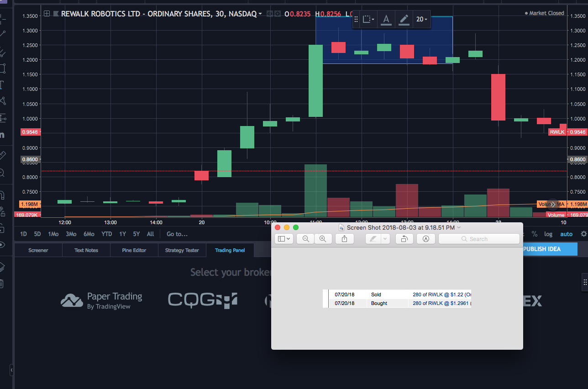Open the rectangle border style dropdown
Viewport: 588px width, 389px height.
coord(368,19)
